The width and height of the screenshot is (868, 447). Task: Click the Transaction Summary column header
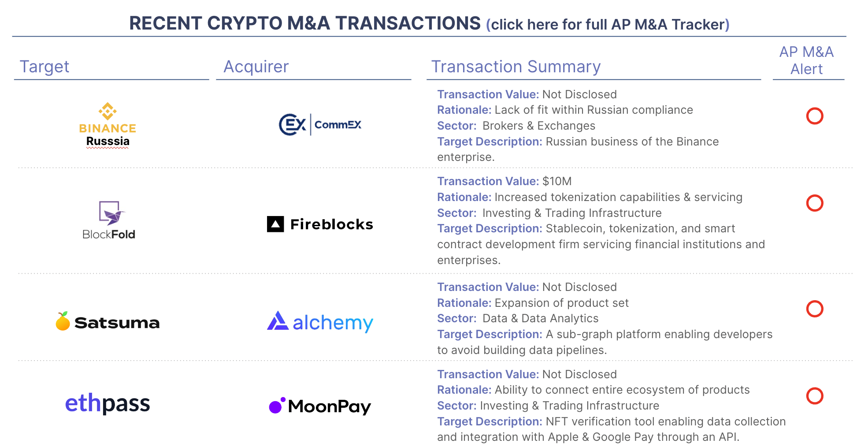point(516,67)
